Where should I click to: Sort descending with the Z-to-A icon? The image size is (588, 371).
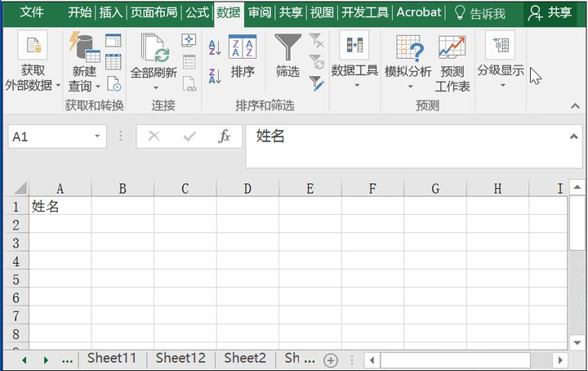click(215, 76)
